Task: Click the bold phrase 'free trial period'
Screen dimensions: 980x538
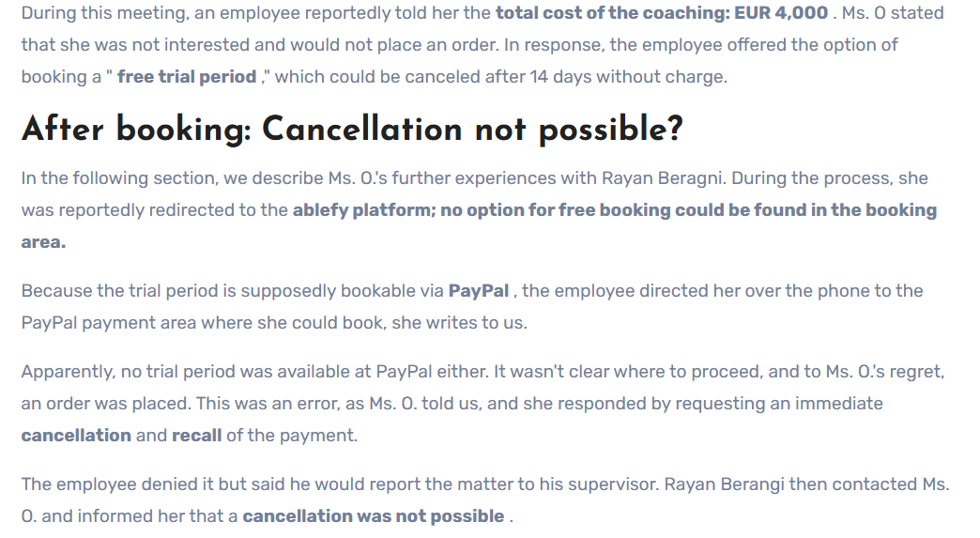Action: pyautogui.click(x=187, y=77)
